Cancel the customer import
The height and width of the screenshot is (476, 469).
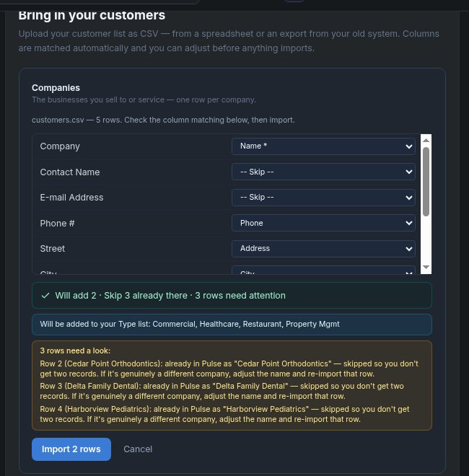[x=138, y=449]
